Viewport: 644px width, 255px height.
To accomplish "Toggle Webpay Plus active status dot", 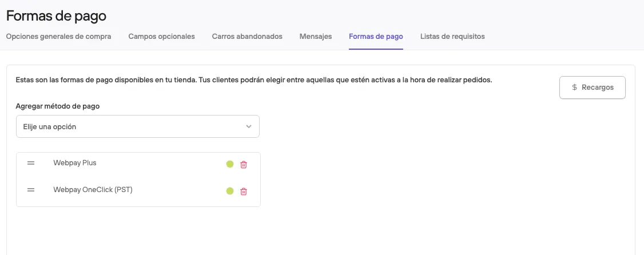I will [x=230, y=164].
